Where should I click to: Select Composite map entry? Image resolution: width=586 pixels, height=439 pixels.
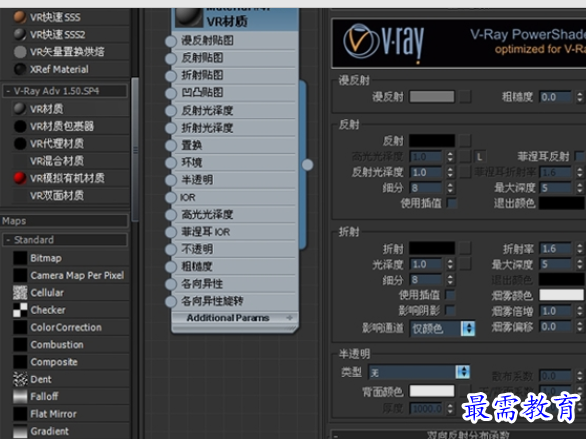click(x=54, y=362)
